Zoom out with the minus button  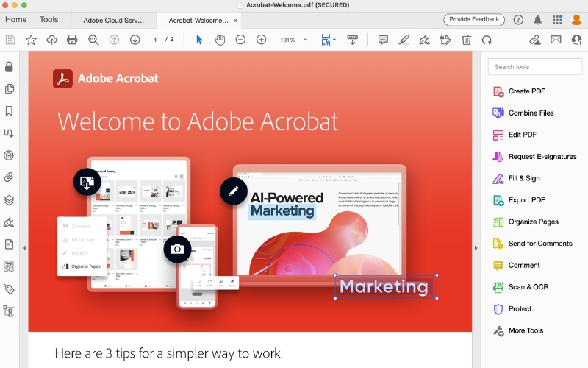(x=240, y=40)
